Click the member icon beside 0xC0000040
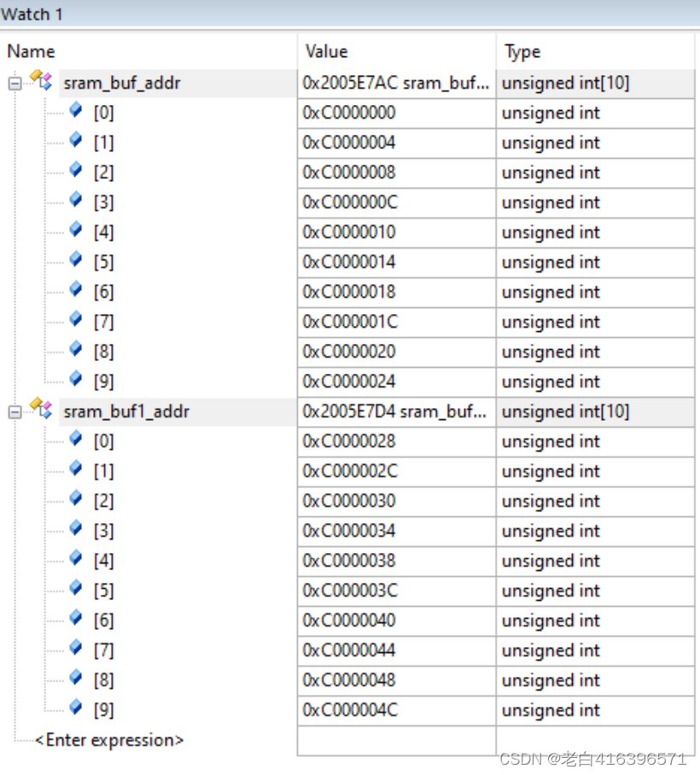Image resolution: width=700 pixels, height=775 pixels. (x=76, y=618)
